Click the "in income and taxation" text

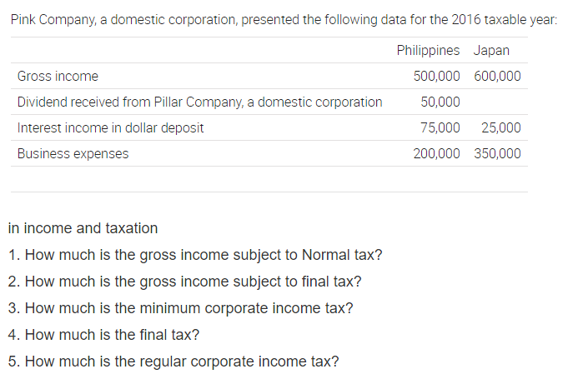click(83, 228)
